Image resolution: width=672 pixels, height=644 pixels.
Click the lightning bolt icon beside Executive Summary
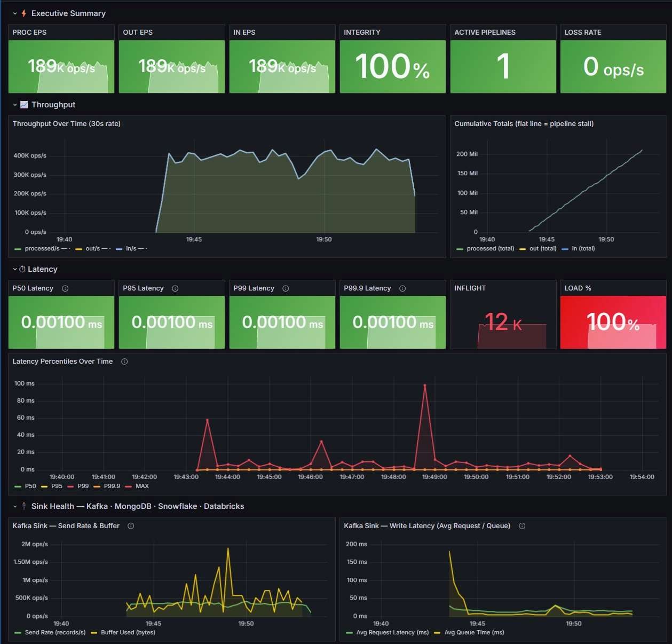(x=24, y=13)
